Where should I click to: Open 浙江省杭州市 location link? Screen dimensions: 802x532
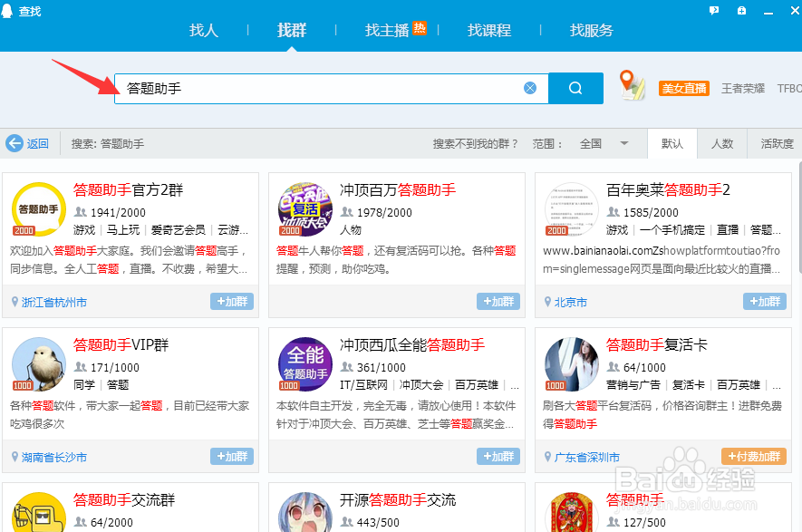tap(53, 303)
